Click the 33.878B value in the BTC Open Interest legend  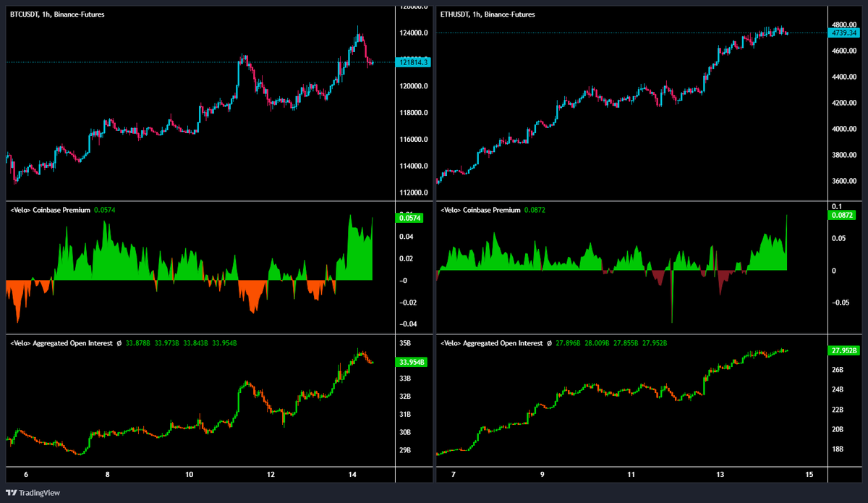[x=138, y=343]
